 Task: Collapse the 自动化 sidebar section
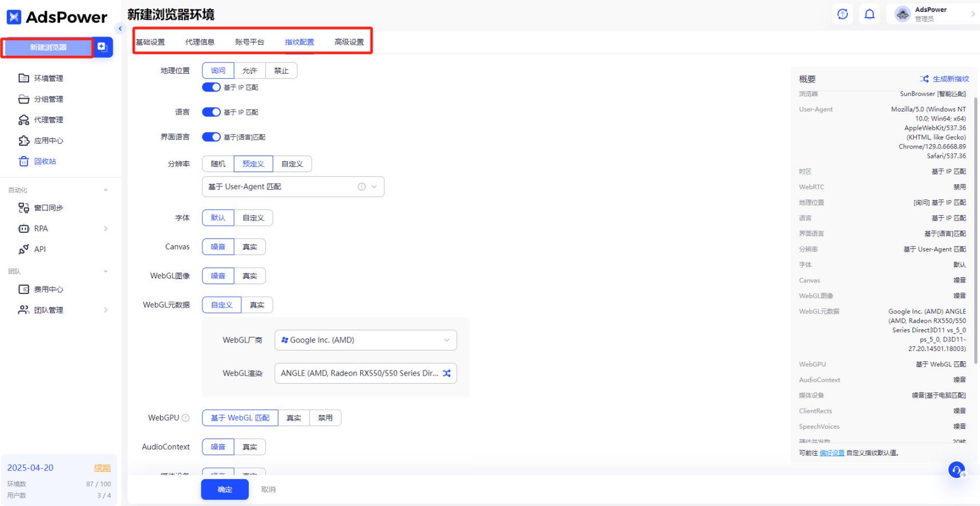coord(106,190)
